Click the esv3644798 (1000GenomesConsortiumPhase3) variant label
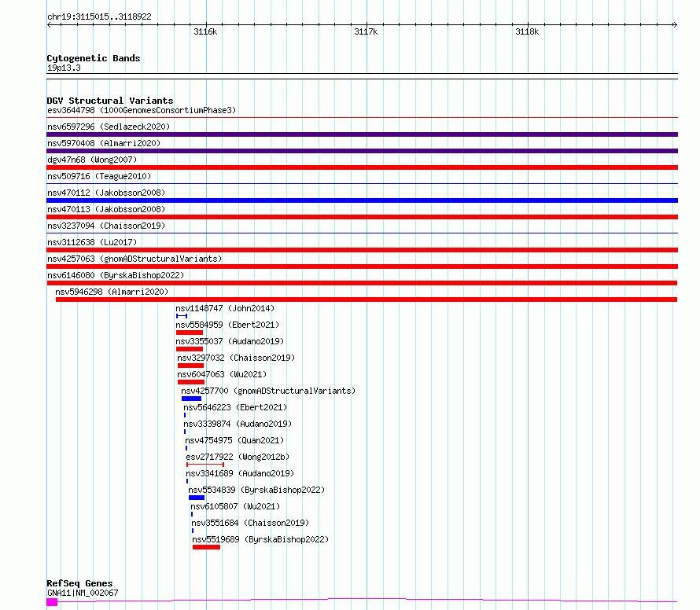 click(x=142, y=110)
